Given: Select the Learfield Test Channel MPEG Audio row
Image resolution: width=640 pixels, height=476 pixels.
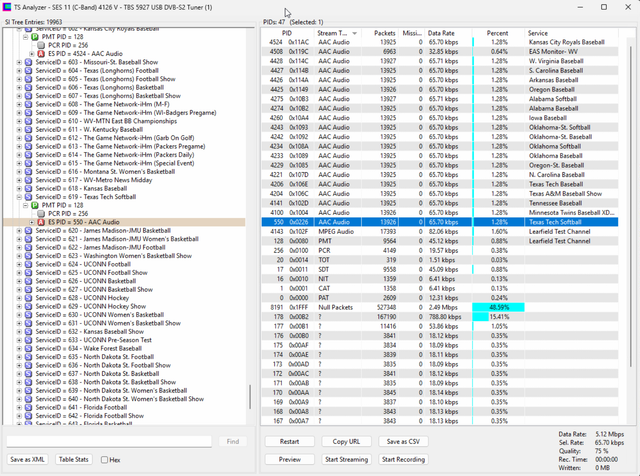Looking at the screenshot, I should pyautogui.click(x=440, y=231).
